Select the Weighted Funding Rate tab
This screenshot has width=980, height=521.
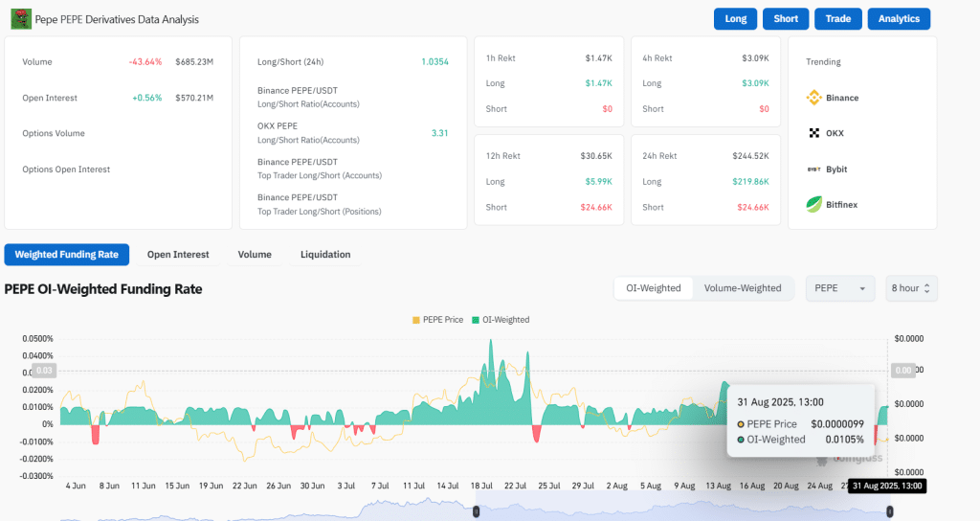pos(67,255)
